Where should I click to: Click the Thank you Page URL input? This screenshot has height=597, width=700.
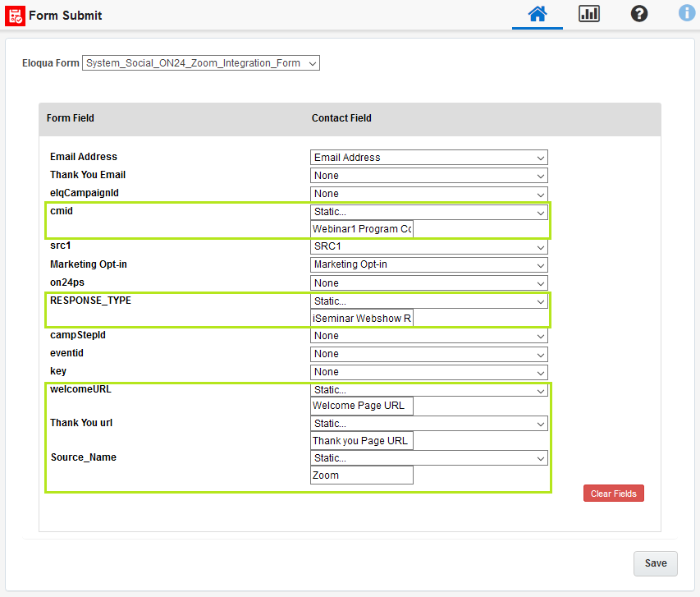tap(362, 441)
